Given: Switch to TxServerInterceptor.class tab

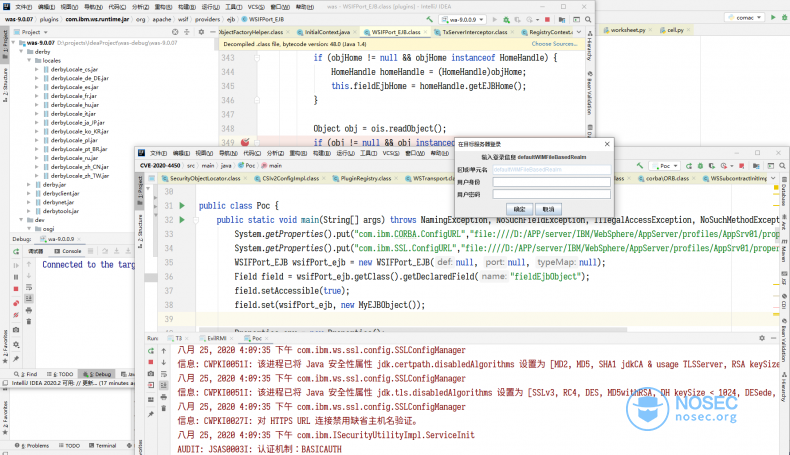Looking at the screenshot, I should (474, 32).
